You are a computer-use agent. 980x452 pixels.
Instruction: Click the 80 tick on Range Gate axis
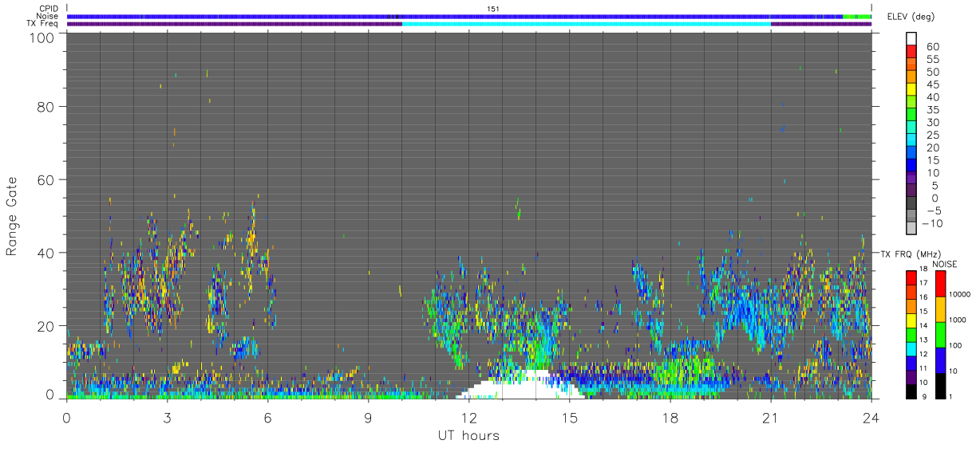click(45, 106)
